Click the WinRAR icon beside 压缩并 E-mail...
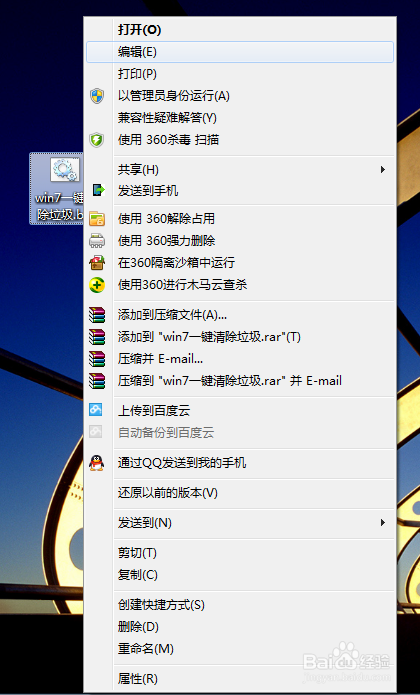The width and height of the screenshot is (420, 695). 97,359
